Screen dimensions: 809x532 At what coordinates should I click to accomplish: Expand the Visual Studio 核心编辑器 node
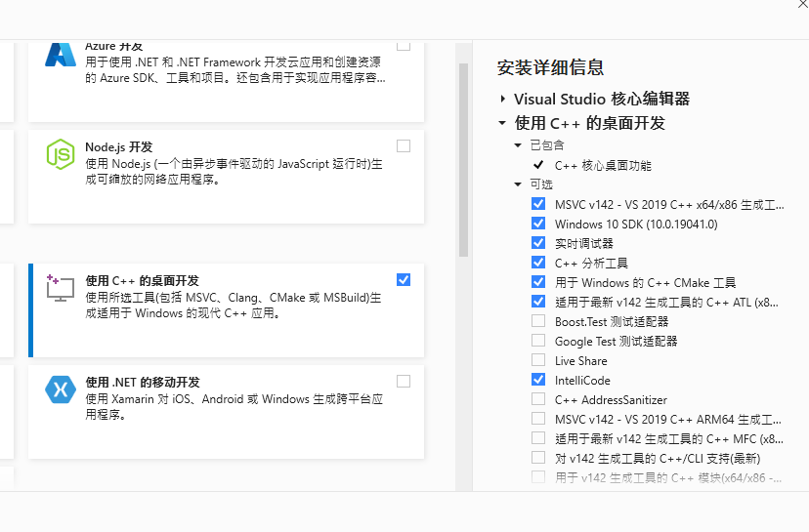pyautogui.click(x=502, y=99)
